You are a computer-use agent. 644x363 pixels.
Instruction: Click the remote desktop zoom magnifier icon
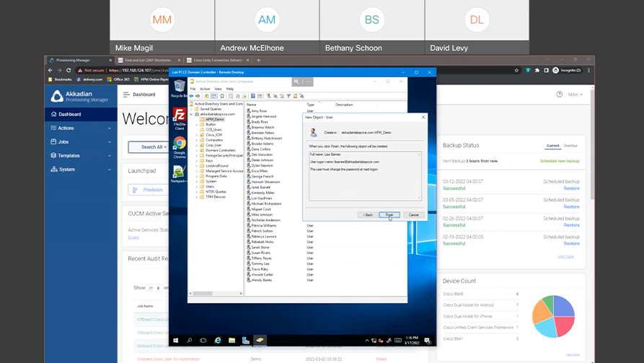(296, 82)
